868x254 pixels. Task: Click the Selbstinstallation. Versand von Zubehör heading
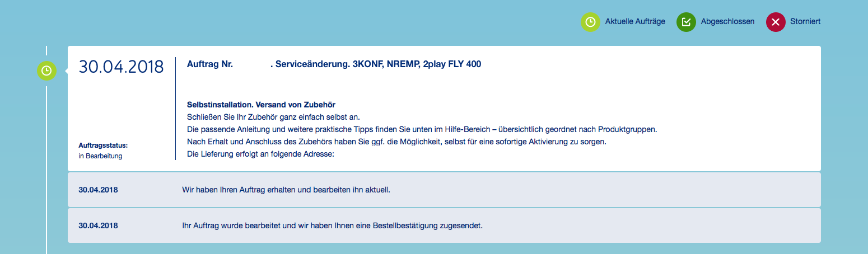tap(261, 105)
